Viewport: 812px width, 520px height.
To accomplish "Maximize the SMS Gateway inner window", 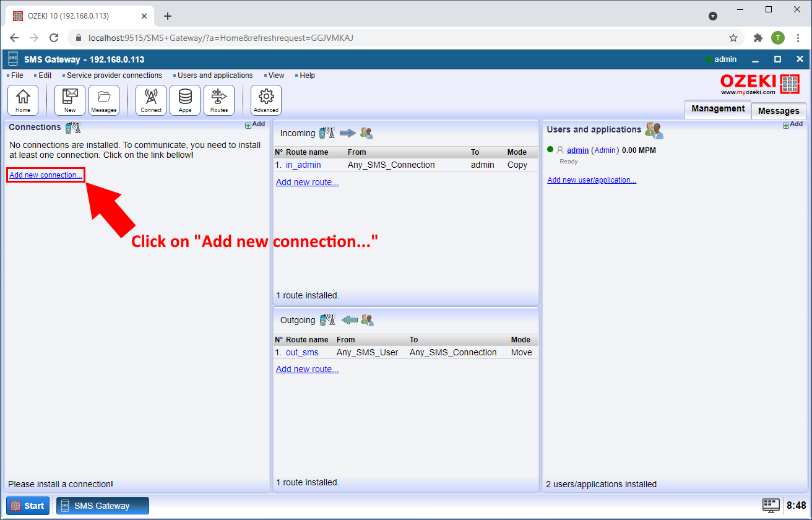I will pos(777,59).
